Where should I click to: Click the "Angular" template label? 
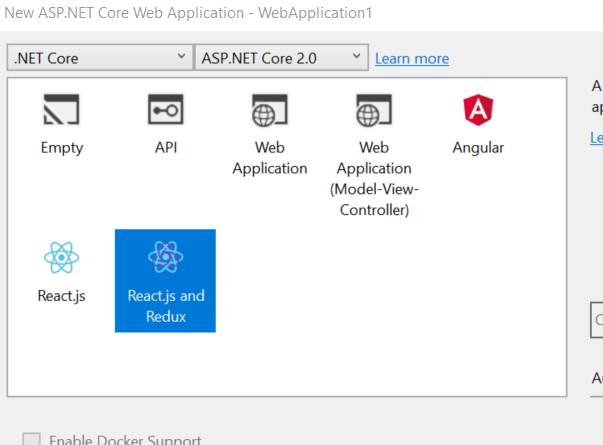[x=478, y=148]
